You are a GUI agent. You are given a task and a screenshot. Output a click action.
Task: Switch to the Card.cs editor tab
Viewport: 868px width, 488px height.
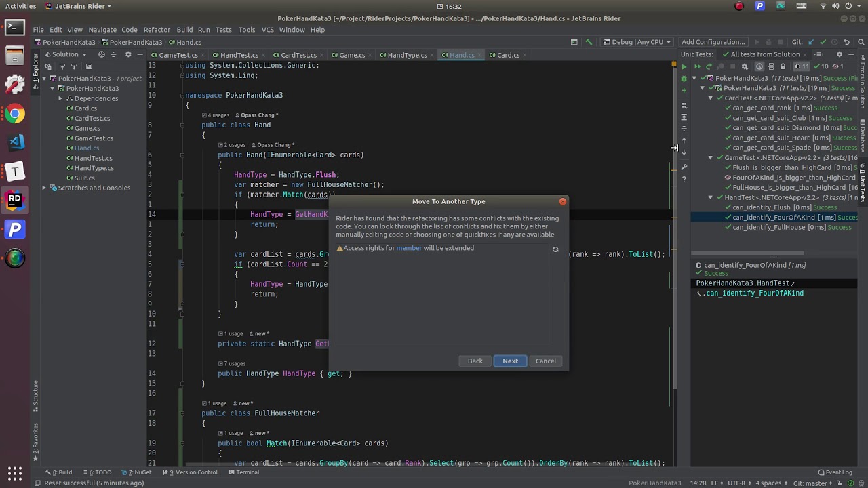point(508,55)
